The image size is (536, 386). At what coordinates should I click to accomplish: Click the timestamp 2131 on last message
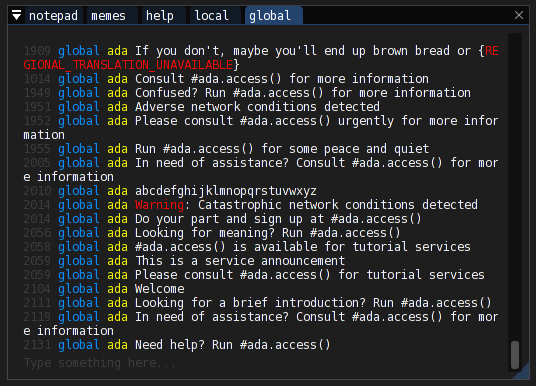point(37,345)
